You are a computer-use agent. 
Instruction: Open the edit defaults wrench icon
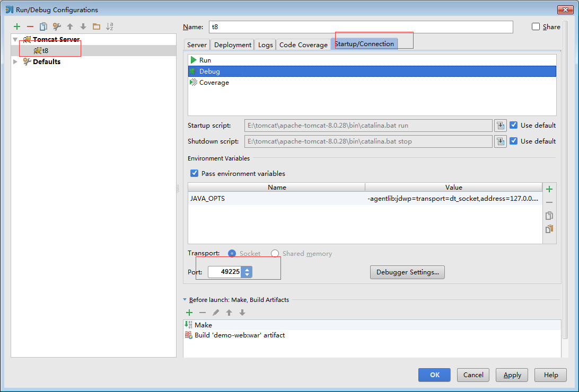pos(57,26)
